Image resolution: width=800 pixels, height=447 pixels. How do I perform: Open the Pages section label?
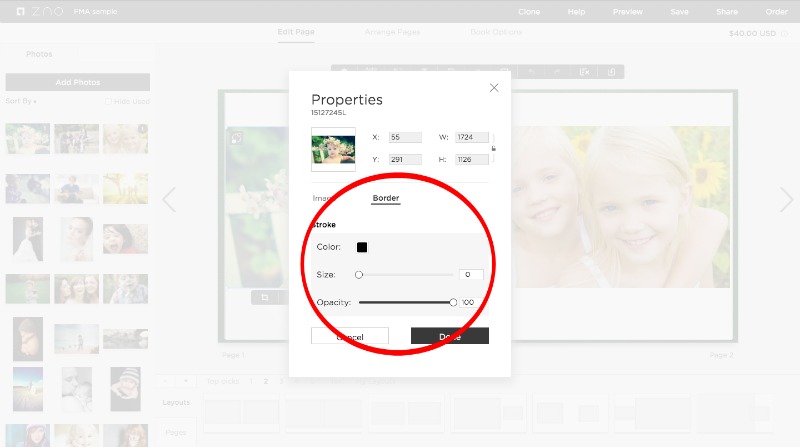tap(176, 433)
